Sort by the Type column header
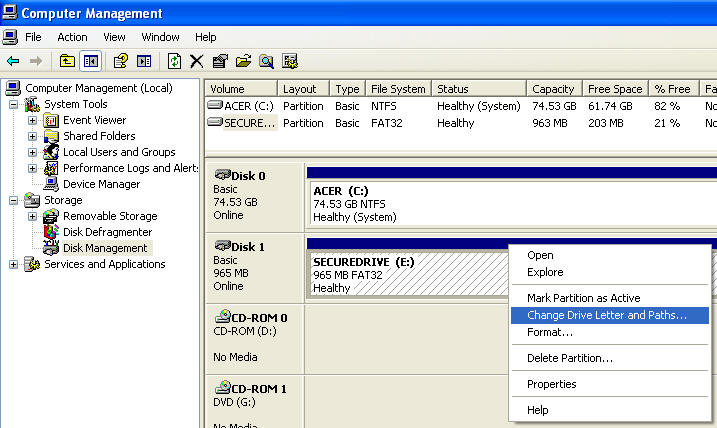This screenshot has height=428, width=717. click(x=348, y=89)
